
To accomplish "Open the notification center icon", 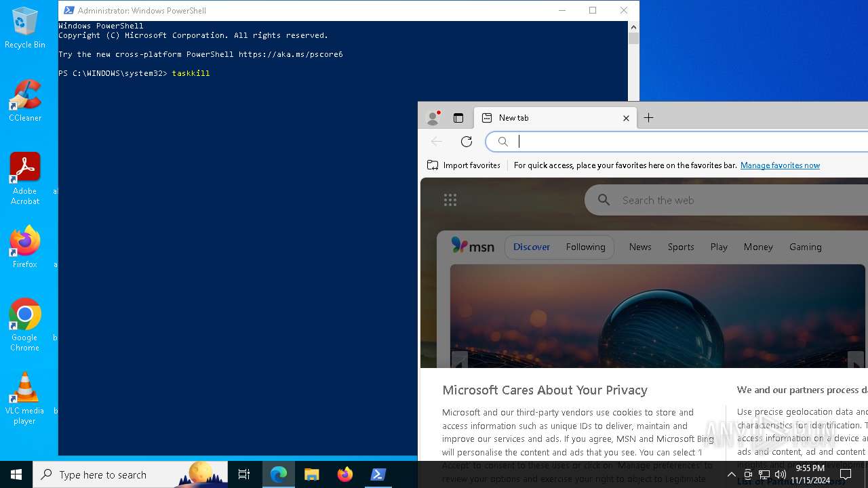I will 846,474.
